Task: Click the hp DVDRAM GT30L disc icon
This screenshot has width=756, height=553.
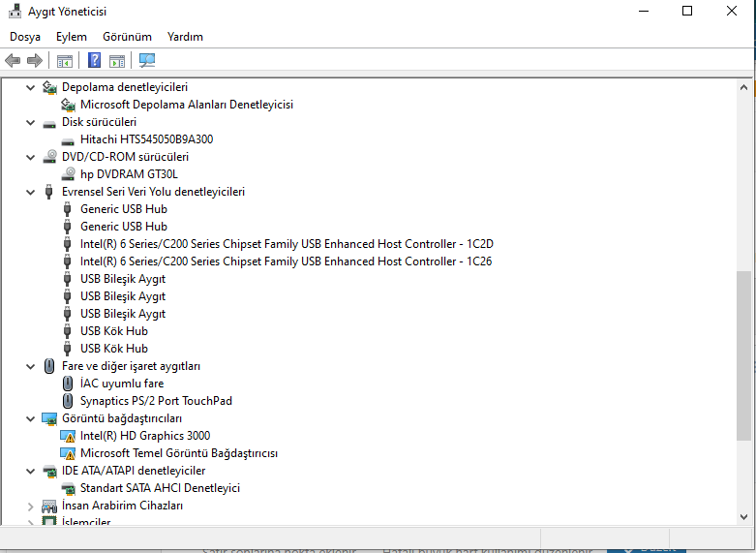Action: (69, 174)
